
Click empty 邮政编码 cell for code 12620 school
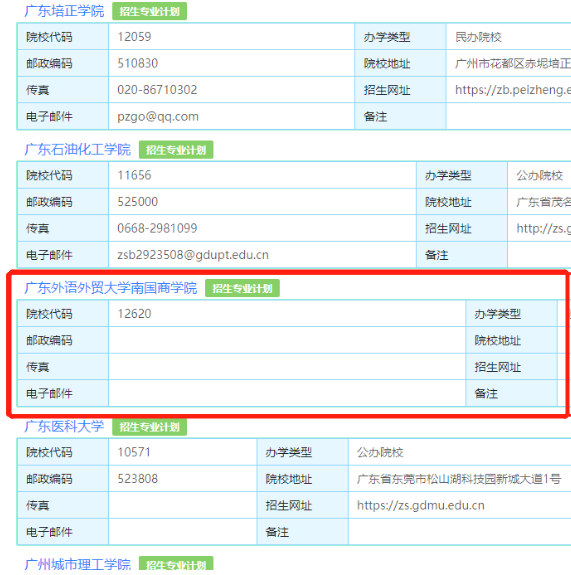tap(287, 340)
